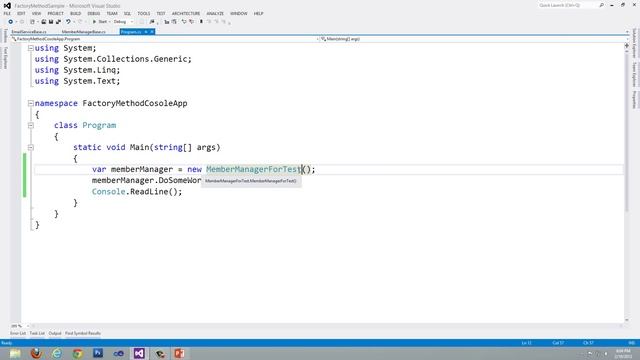Switch to the EmailServiceBase.cs tab
The height and width of the screenshot is (360, 640).
[29, 32]
